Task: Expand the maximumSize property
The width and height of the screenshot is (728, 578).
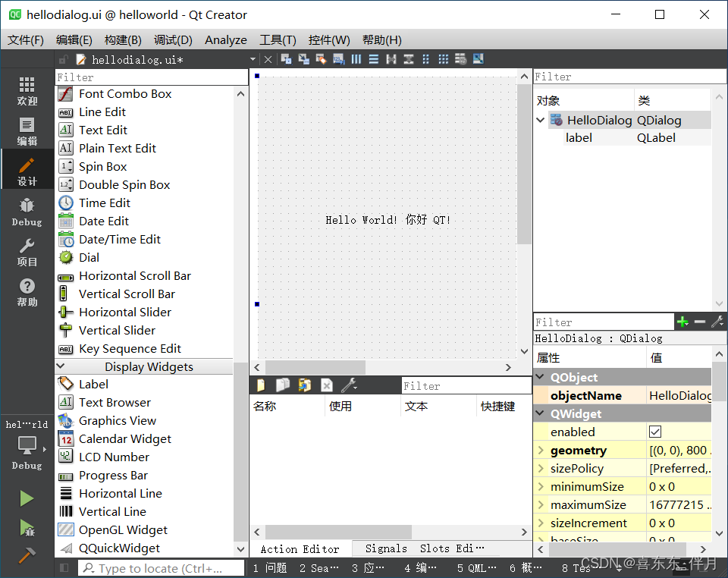Action: pyautogui.click(x=541, y=504)
